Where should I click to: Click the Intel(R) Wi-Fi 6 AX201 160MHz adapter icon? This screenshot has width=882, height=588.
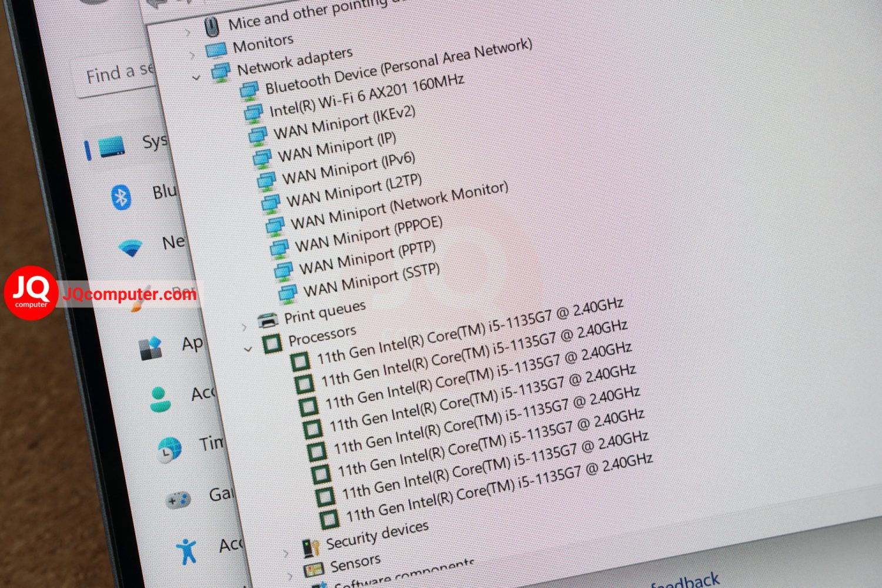pyautogui.click(x=254, y=113)
